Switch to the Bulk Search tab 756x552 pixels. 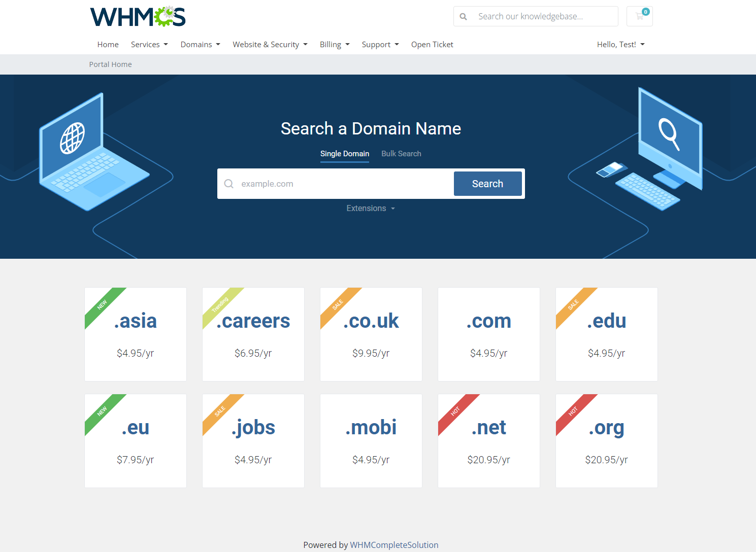coord(401,154)
